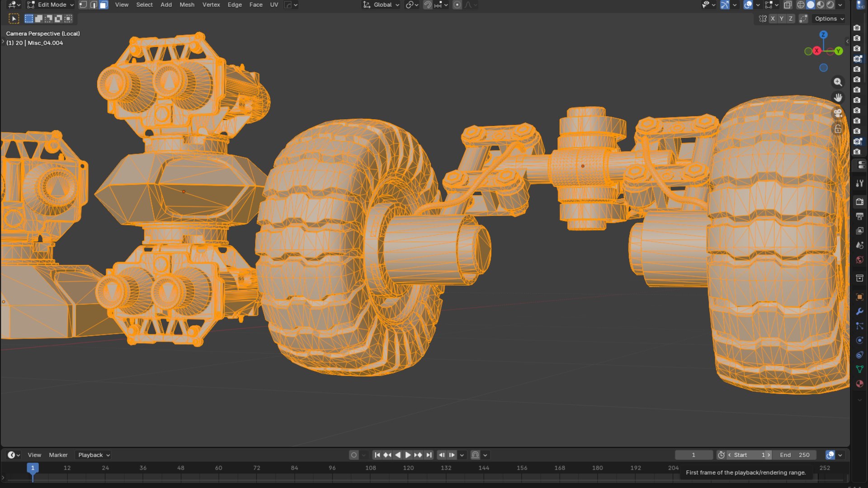Open the Marker menu in timeline
The image size is (868, 488).
coord(58,455)
